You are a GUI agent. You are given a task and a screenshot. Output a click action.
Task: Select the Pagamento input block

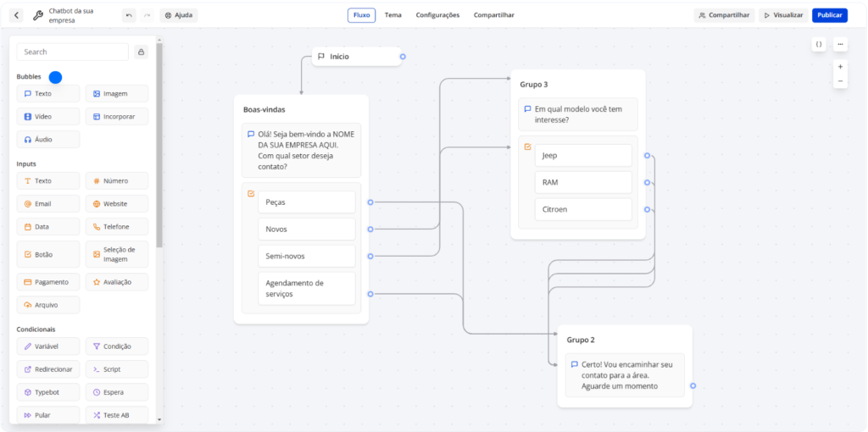point(48,282)
